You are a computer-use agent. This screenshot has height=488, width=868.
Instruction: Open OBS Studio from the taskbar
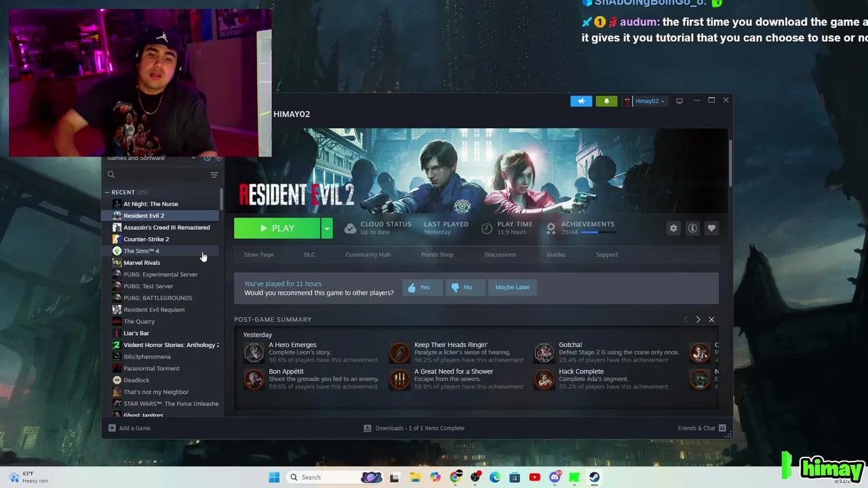point(475,477)
